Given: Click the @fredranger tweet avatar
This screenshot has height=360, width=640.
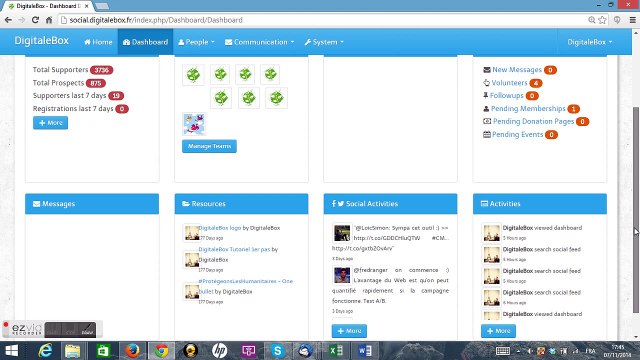Looking at the screenshot, I should (342, 276).
